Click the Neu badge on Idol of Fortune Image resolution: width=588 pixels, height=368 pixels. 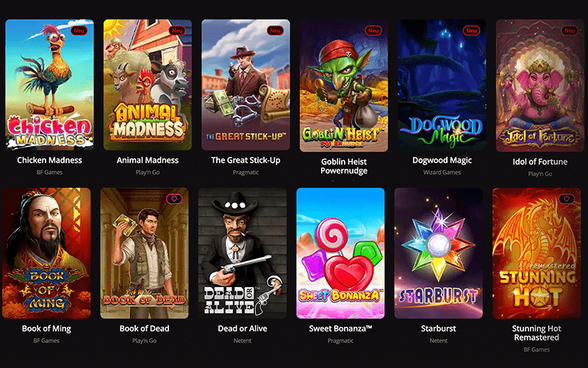tap(570, 31)
